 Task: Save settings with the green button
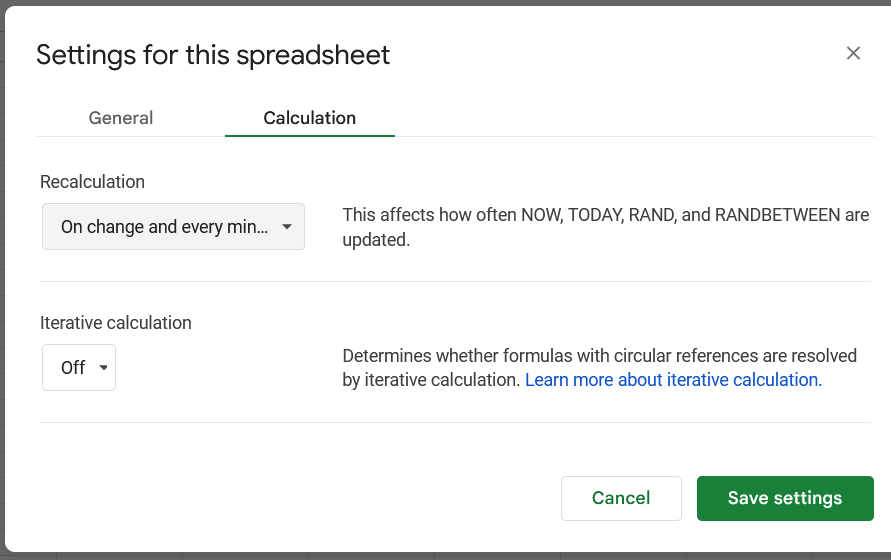[785, 498]
